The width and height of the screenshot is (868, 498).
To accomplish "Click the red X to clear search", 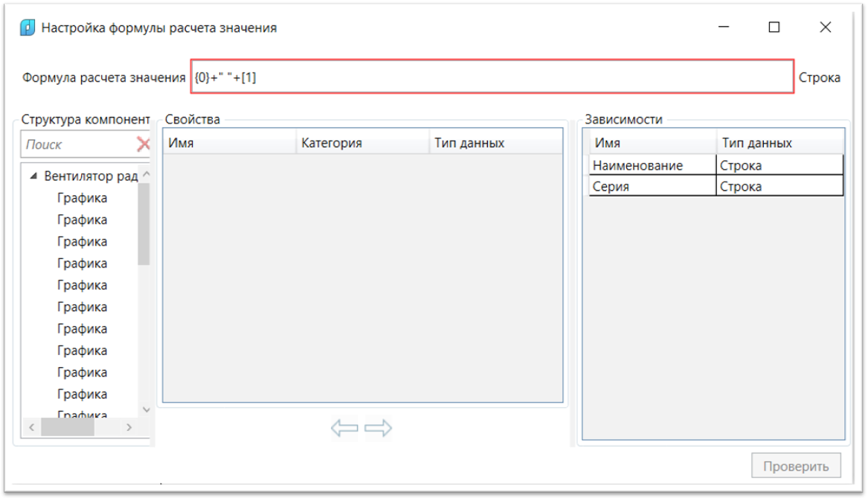I will (x=143, y=144).
